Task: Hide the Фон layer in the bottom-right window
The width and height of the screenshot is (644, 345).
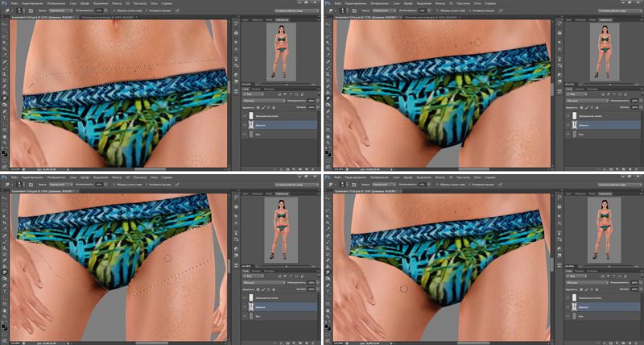Action: [569, 316]
